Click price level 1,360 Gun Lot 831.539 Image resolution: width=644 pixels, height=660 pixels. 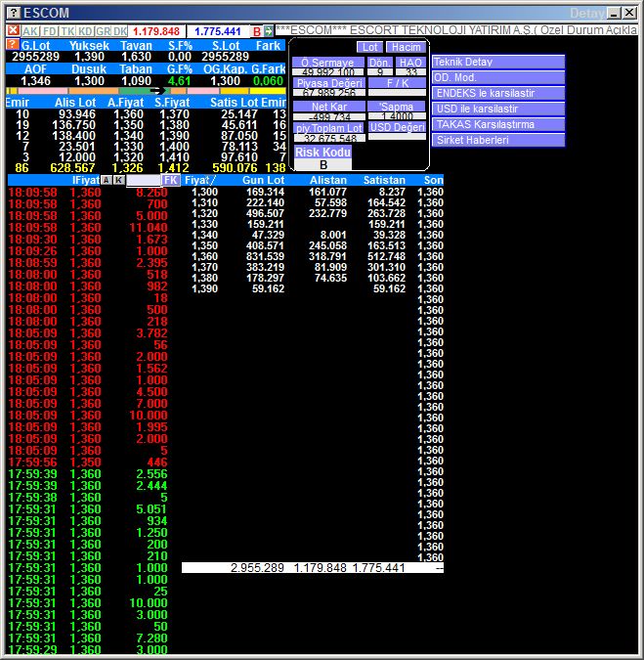pyautogui.click(x=318, y=256)
